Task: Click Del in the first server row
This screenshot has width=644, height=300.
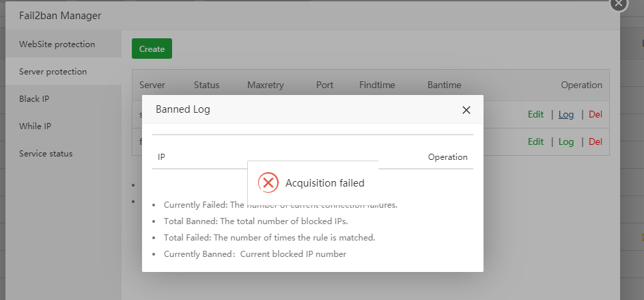Action: click(x=596, y=115)
